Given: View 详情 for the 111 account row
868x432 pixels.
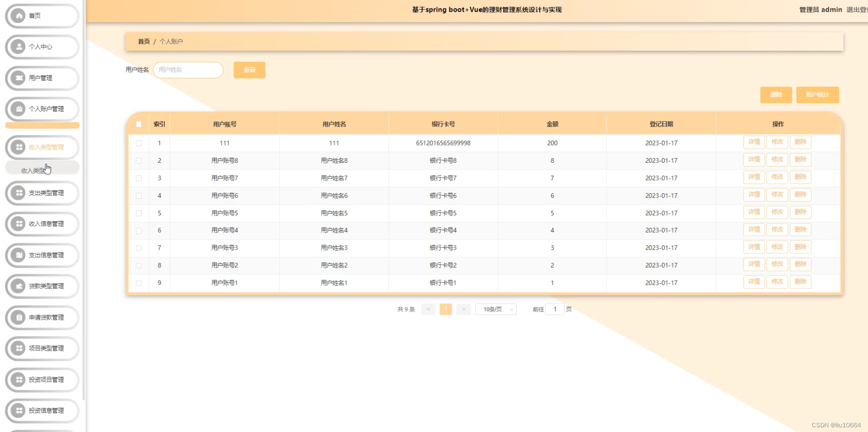Looking at the screenshot, I should point(754,142).
